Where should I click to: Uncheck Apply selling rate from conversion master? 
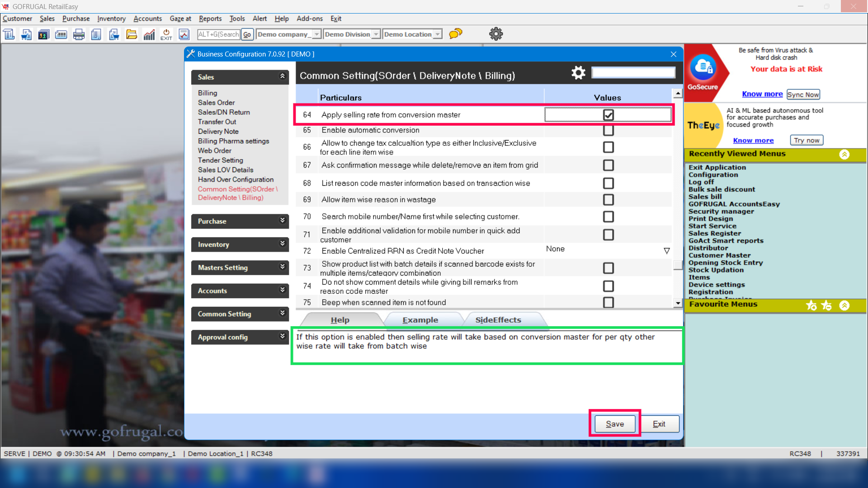pos(608,115)
